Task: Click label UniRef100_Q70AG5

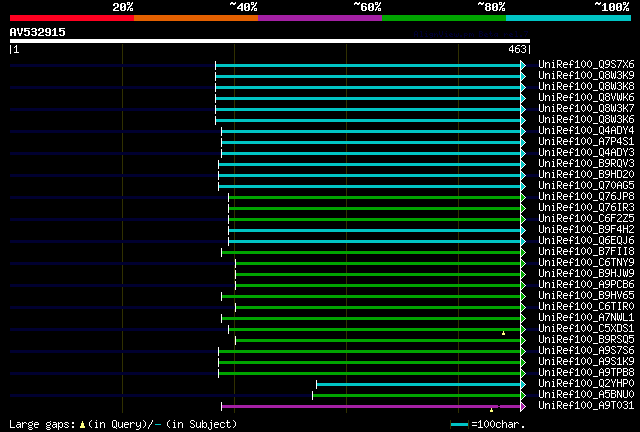Action: 586,186
